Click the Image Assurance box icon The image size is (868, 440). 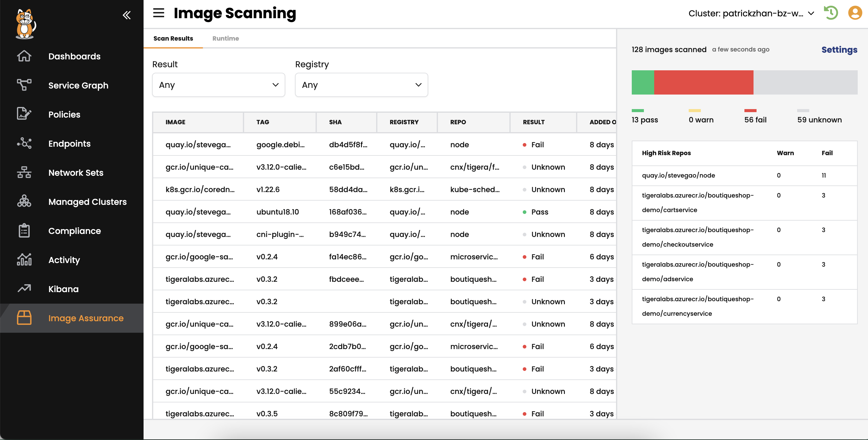point(24,318)
